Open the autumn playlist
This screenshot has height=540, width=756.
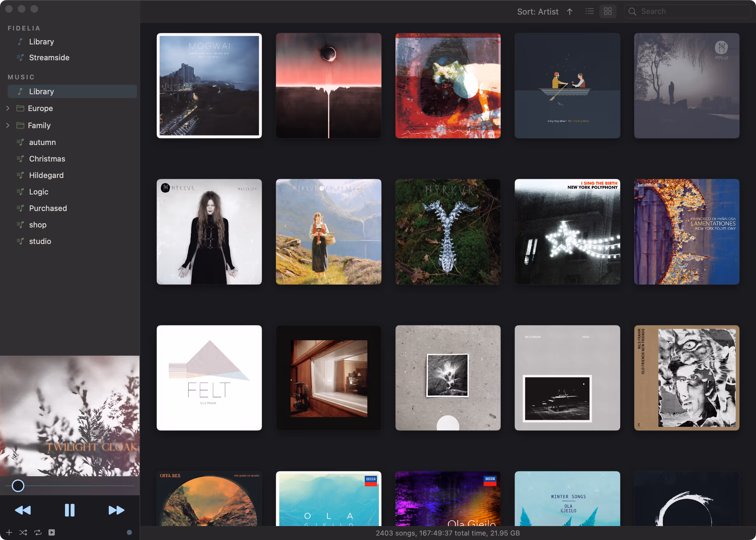coord(42,142)
